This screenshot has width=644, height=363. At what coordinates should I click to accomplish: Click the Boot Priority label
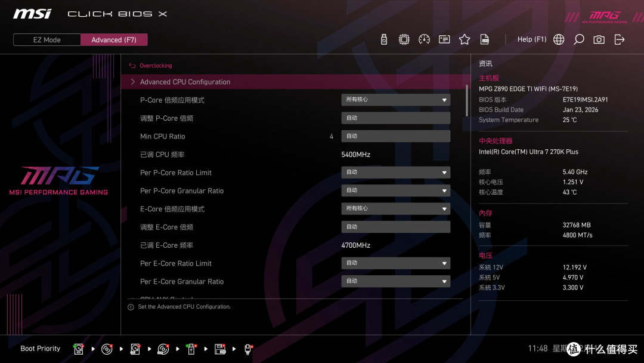point(41,349)
